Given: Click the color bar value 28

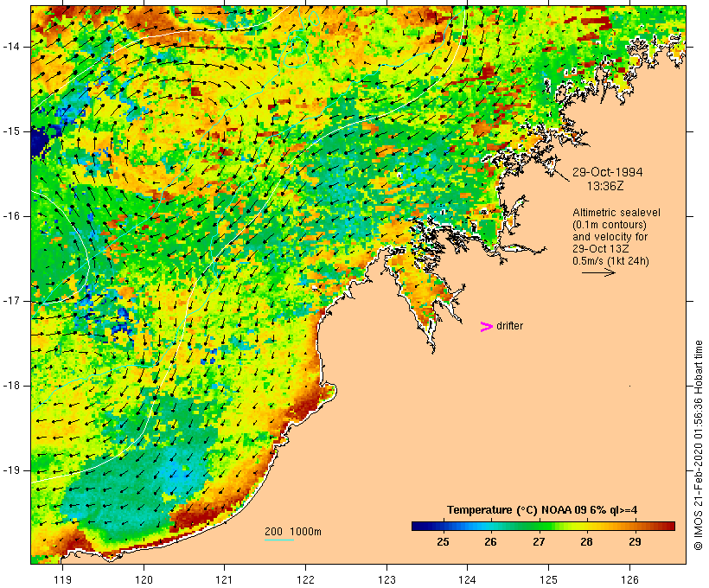Looking at the screenshot, I should [586, 542].
